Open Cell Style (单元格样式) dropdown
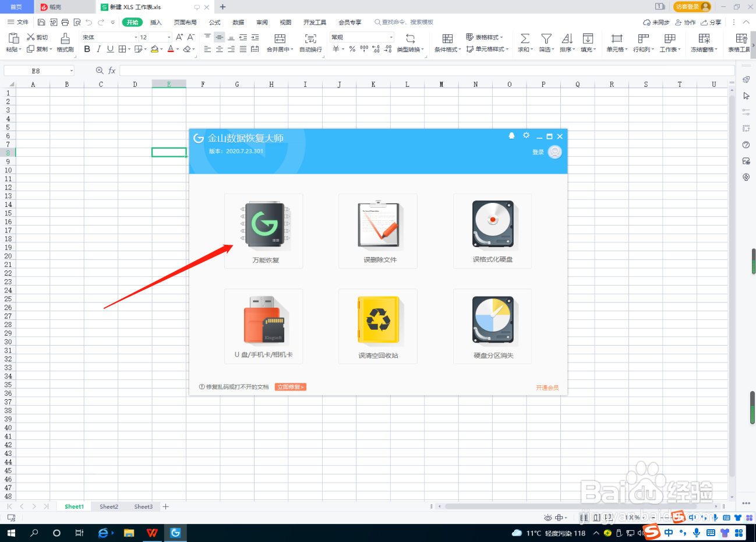This screenshot has width=756, height=542. [x=487, y=50]
